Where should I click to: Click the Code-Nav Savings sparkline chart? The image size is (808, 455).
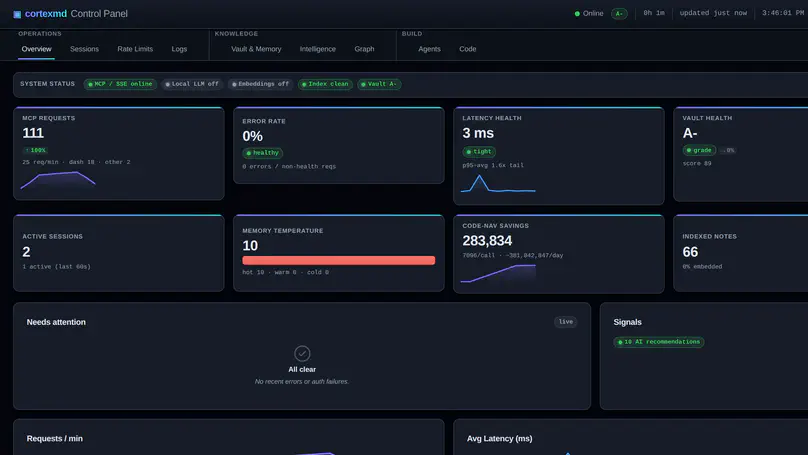pyautogui.click(x=498, y=274)
